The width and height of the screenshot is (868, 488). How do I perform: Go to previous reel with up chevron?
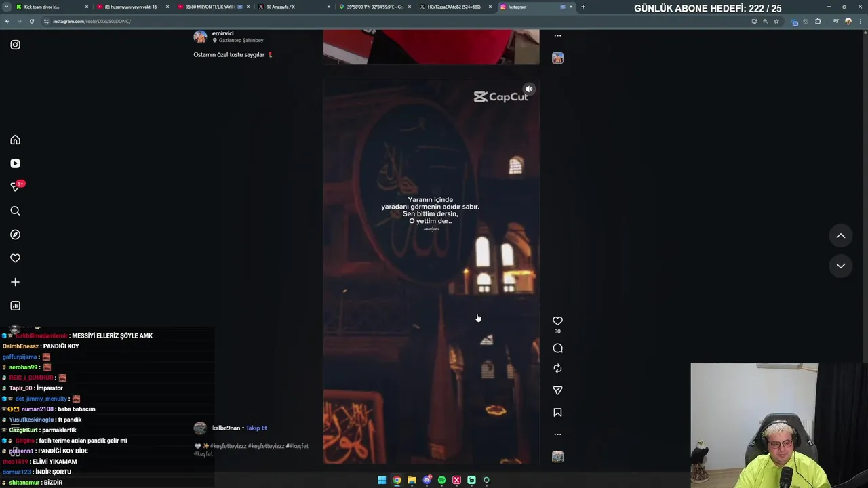click(841, 236)
